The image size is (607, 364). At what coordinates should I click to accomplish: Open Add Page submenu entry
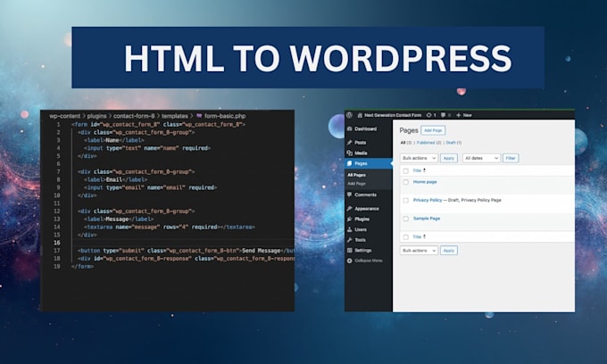click(356, 184)
